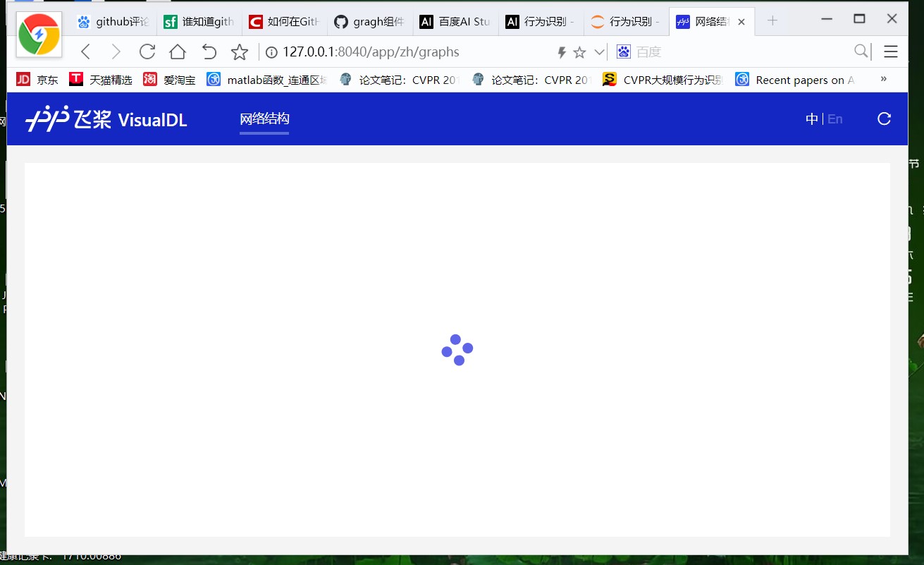Open the hamburger menu icon at top right
This screenshot has height=565, width=924.
pos(890,51)
